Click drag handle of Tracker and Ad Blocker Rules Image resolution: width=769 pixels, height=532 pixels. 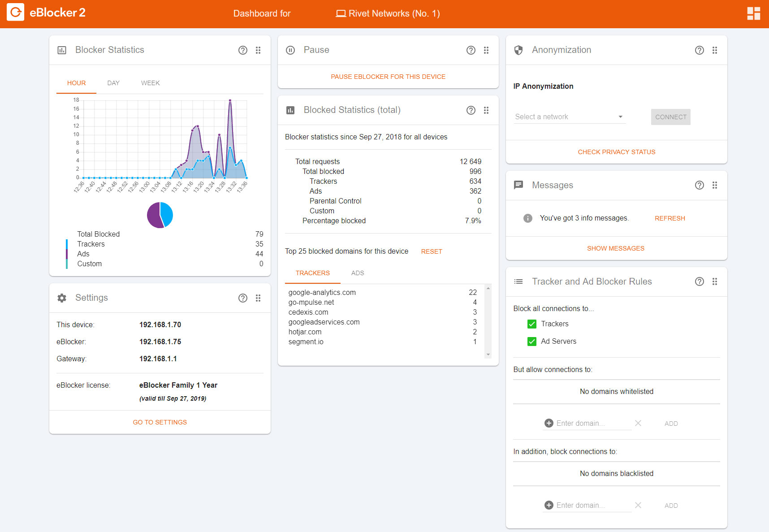click(x=715, y=281)
